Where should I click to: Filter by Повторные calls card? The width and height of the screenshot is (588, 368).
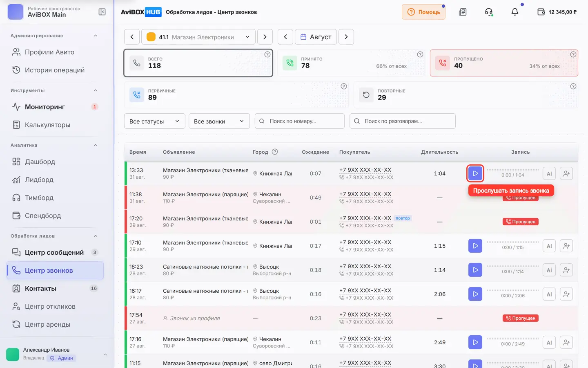tap(466, 95)
